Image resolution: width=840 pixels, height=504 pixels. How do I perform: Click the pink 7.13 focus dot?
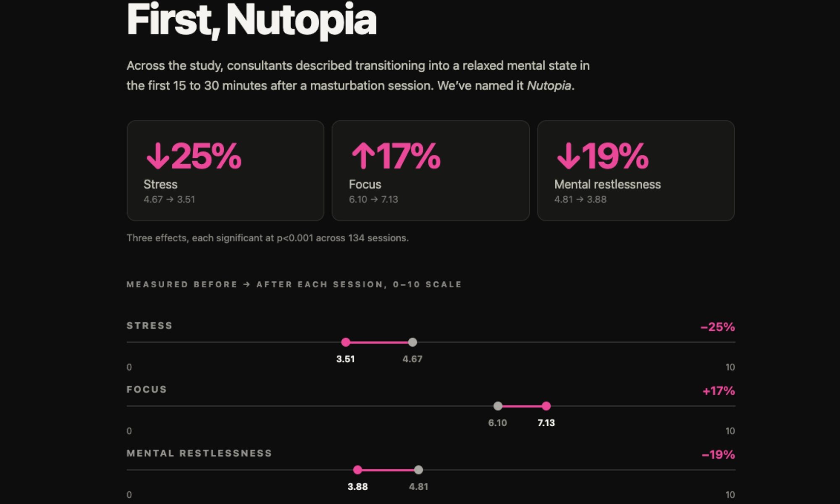coord(546,406)
